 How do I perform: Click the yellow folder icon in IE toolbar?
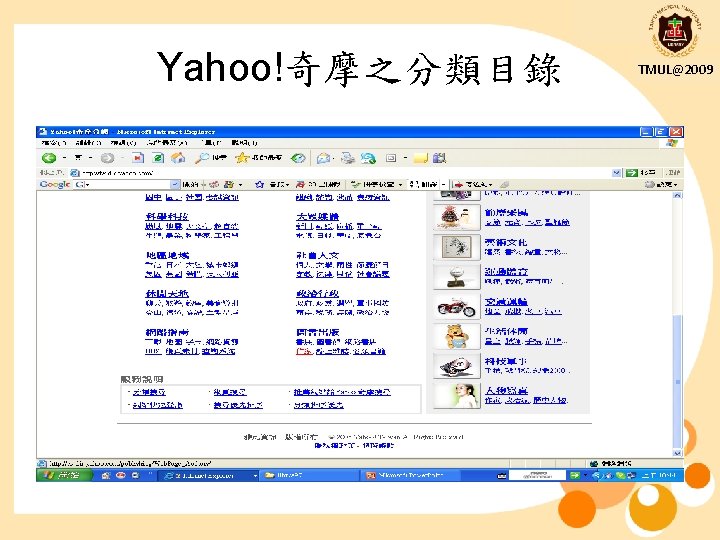tap(420, 158)
